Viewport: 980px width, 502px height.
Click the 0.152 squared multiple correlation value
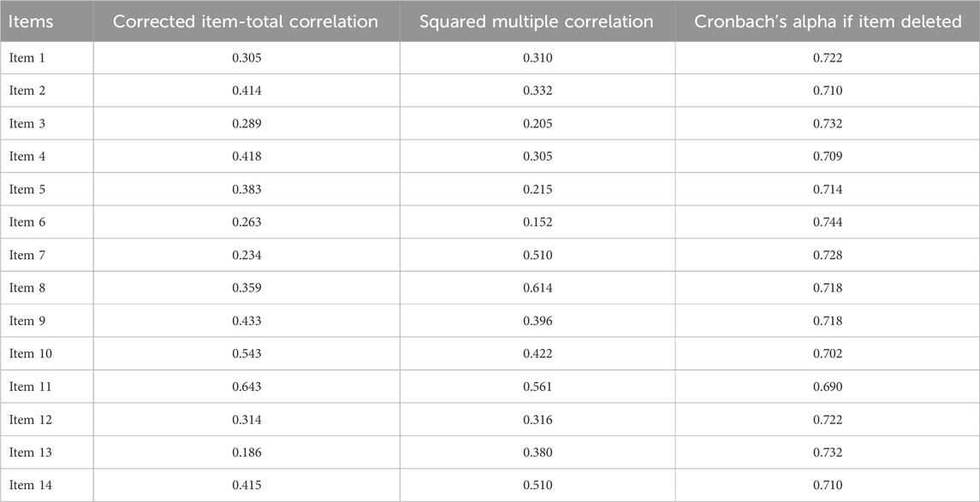coord(538,222)
